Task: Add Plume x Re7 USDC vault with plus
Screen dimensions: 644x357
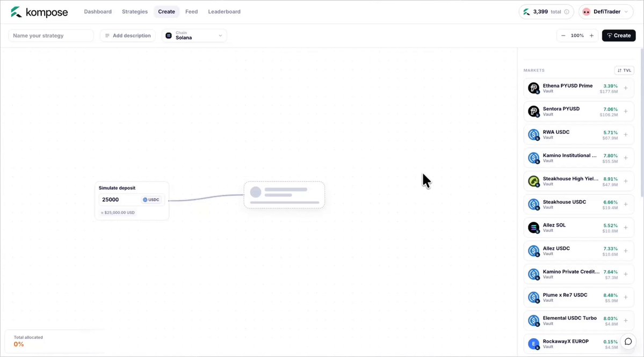Action: click(626, 297)
